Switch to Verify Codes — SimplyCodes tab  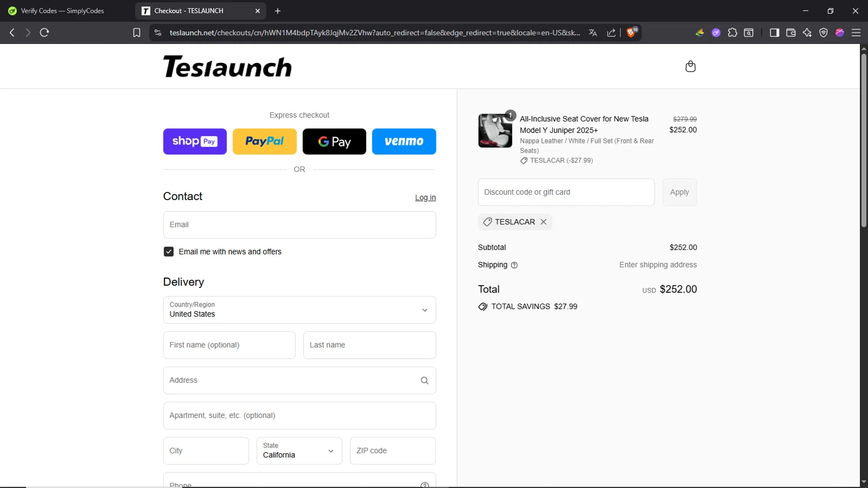coord(62,11)
